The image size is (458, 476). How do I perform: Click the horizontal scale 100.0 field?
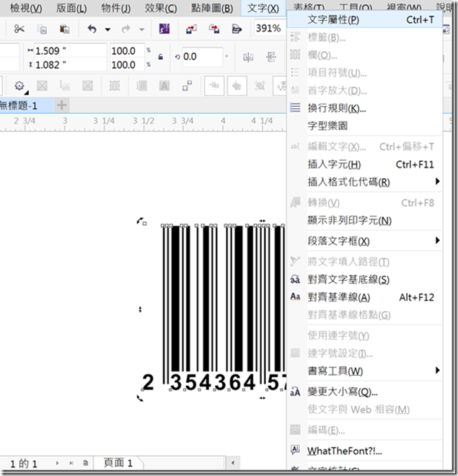pos(127,50)
